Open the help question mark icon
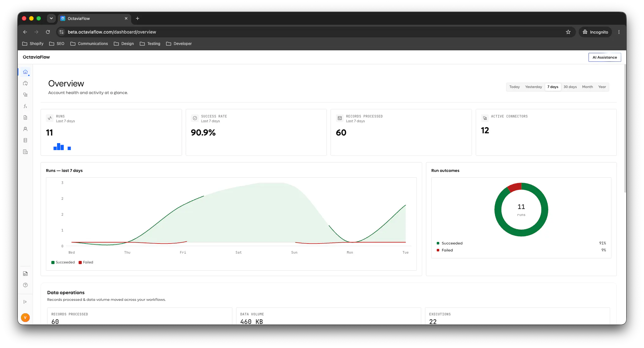The height and width of the screenshot is (348, 644). pos(25,285)
